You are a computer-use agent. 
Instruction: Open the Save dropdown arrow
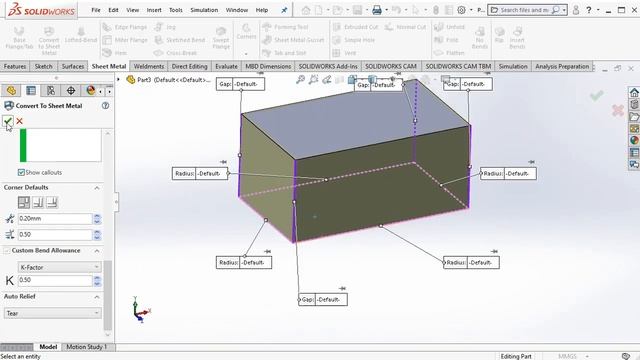[366, 10]
